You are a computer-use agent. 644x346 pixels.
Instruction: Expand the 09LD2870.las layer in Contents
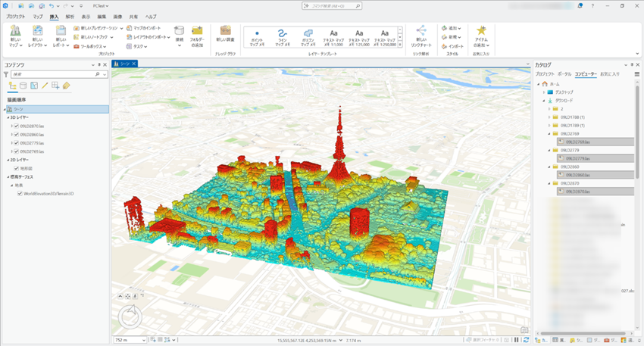pos(12,126)
